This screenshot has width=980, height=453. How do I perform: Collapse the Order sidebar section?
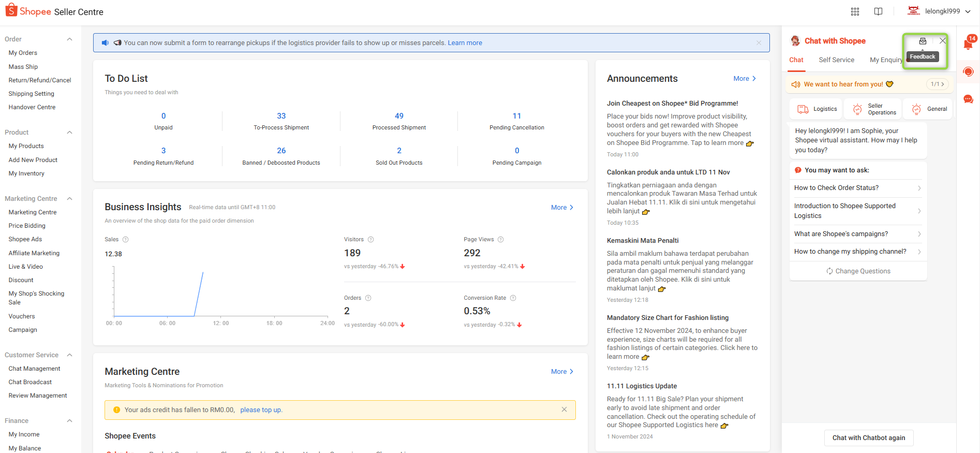click(69, 39)
